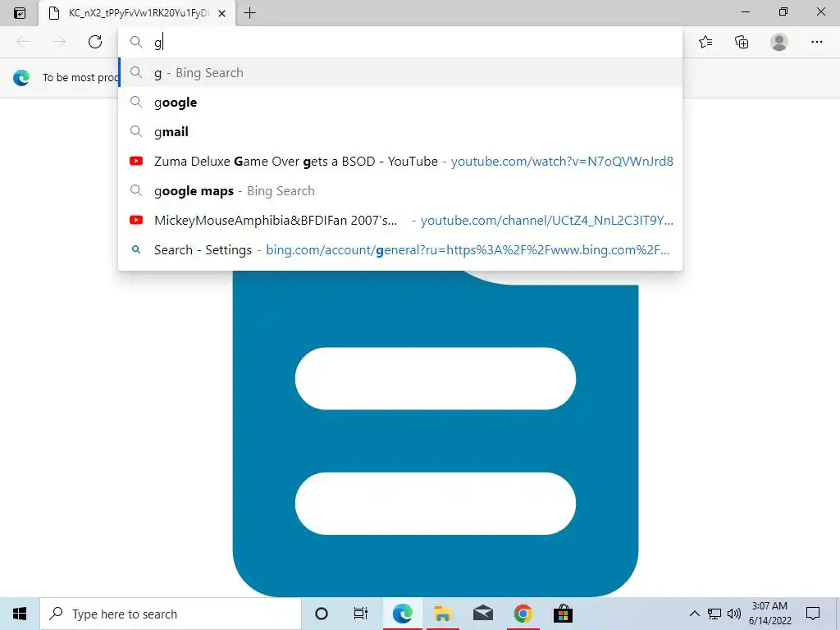This screenshot has width=840, height=630.
Task: Open Settings and more ellipsis menu
Action: click(816, 42)
